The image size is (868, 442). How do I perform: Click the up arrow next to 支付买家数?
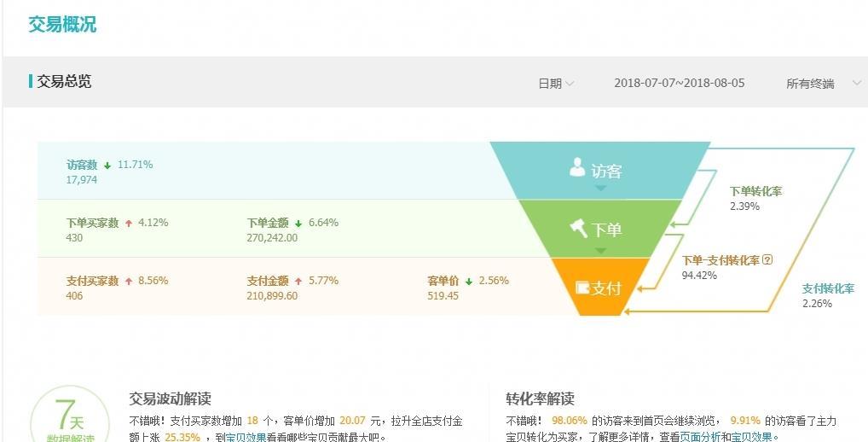(129, 282)
